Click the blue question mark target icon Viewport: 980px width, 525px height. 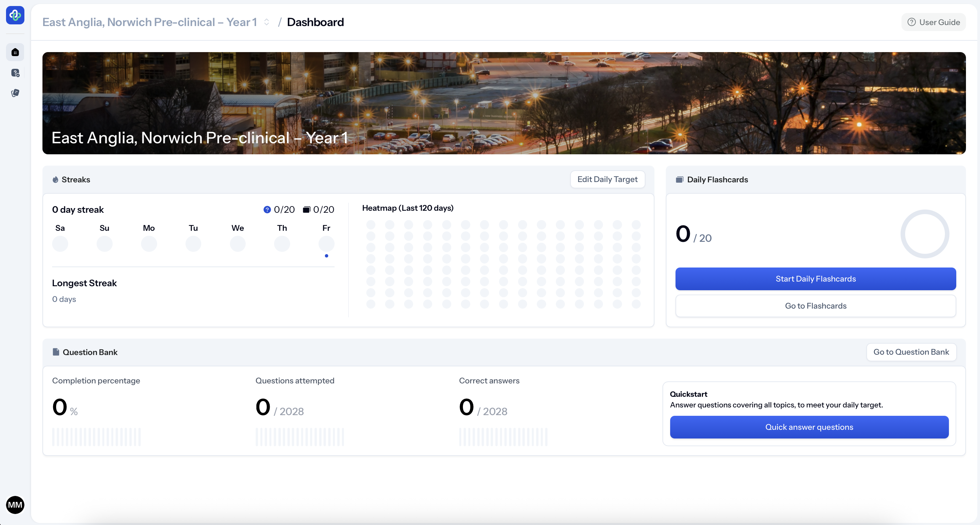point(267,209)
